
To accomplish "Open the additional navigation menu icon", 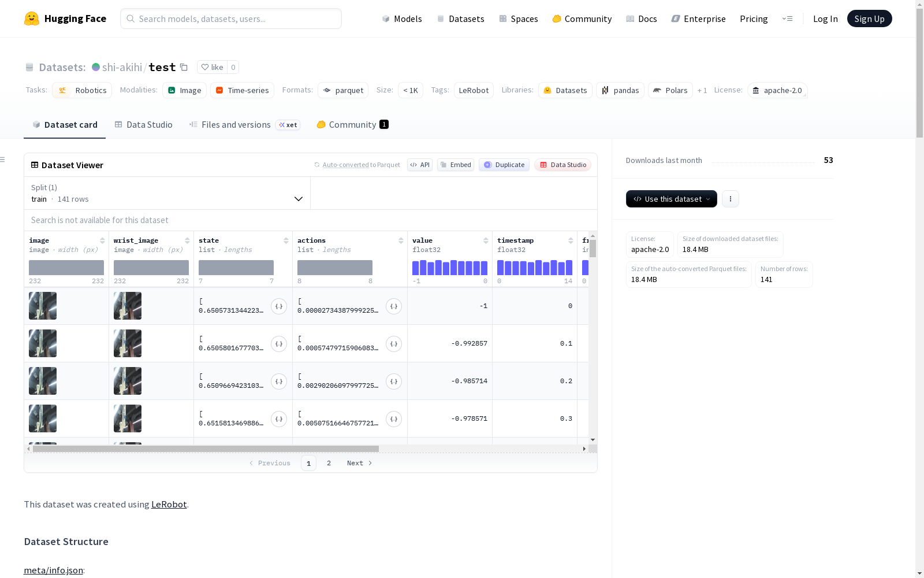I will pos(787,18).
